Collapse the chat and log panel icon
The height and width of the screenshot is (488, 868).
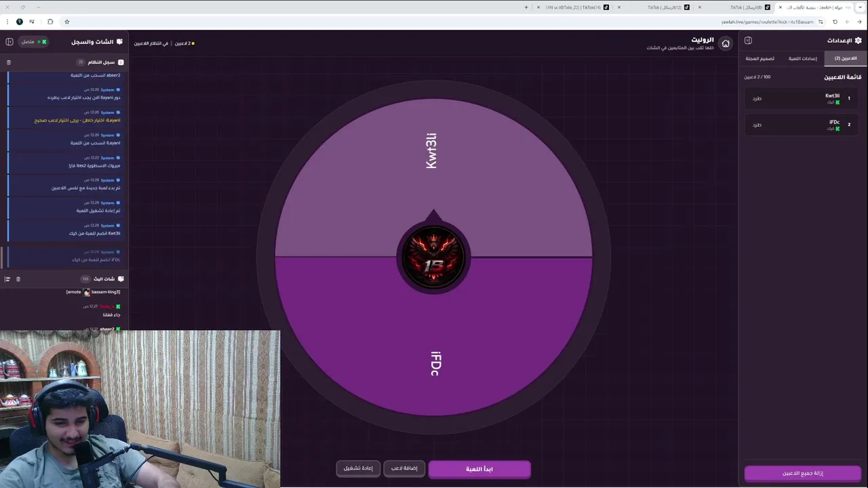coord(9,42)
